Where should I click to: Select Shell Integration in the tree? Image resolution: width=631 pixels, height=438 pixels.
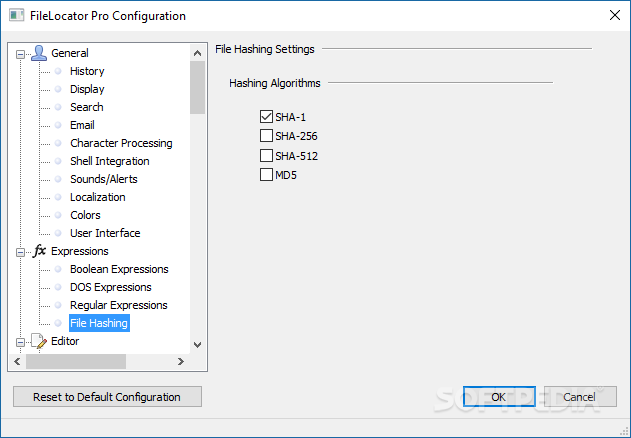[x=109, y=161]
